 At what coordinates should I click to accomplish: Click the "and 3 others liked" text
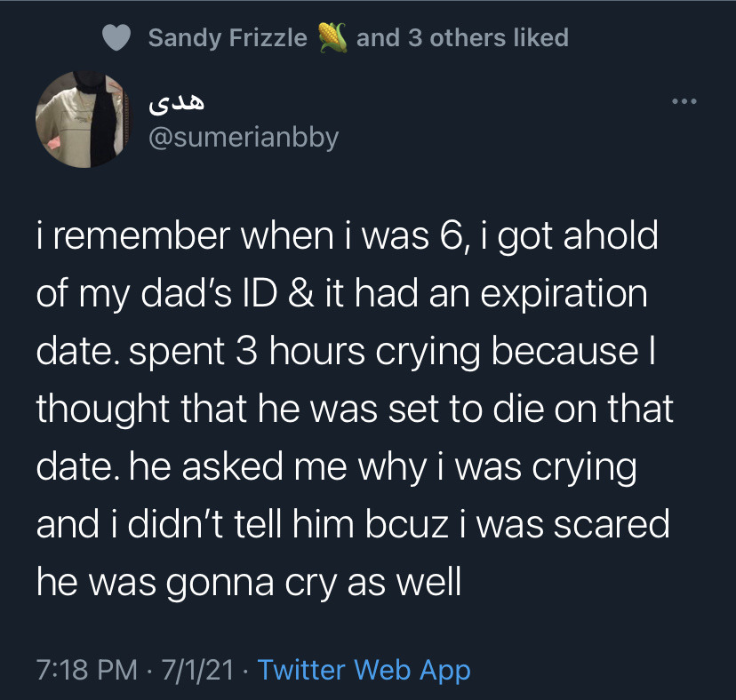coord(462,37)
